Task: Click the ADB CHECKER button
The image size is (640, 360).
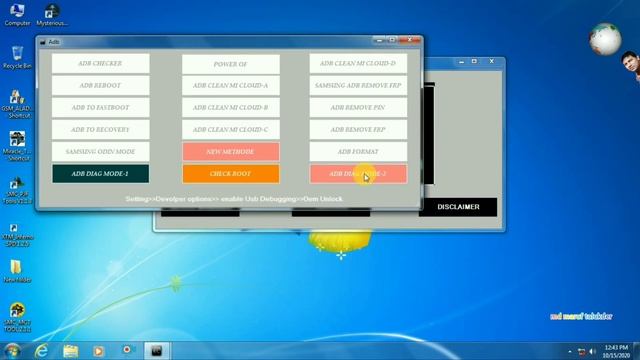Action: [100, 63]
